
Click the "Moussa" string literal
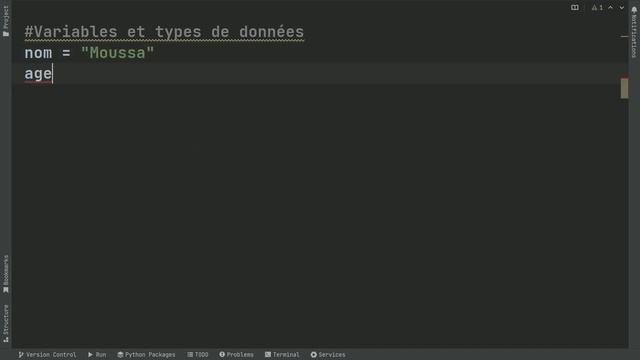click(118, 53)
